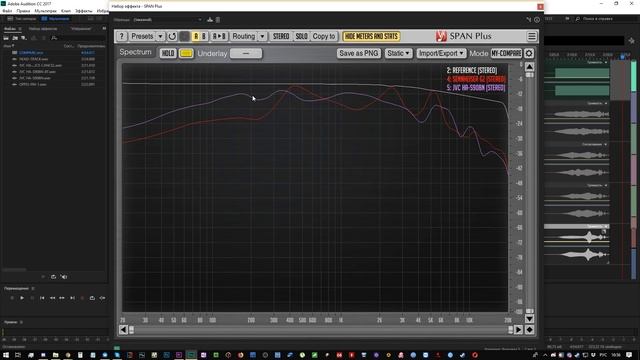Select the 5: JVC HA-S90BN legend entry
This screenshot has width=640, height=360.
[x=476, y=88]
